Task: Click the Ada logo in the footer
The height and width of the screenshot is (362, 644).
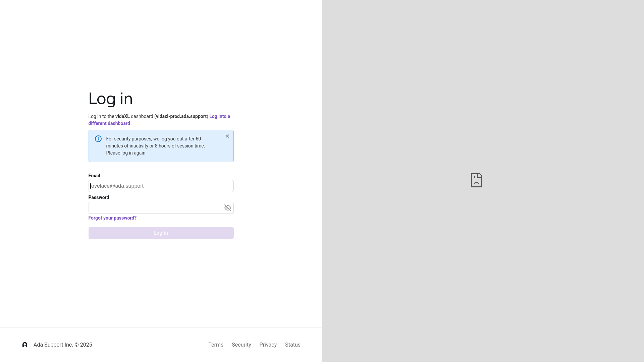Action: tap(25, 345)
